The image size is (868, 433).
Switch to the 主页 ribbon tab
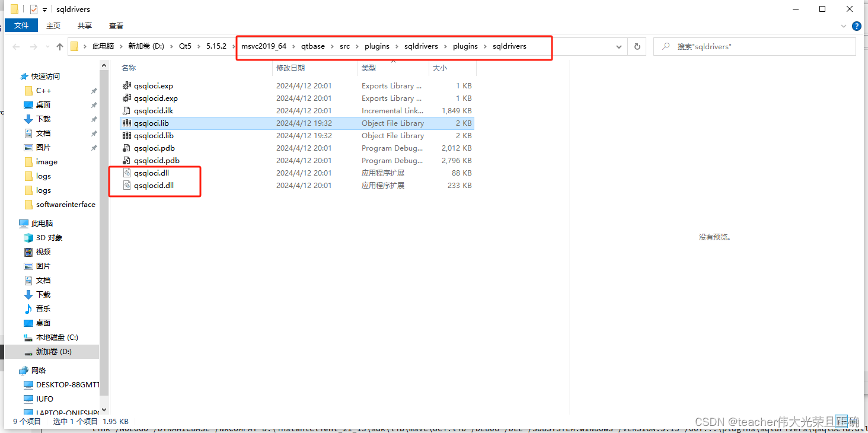(x=53, y=26)
